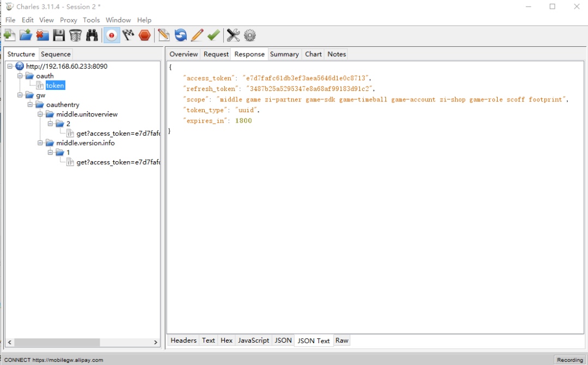Select the Response tab
This screenshot has height=365, width=588.
(249, 54)
